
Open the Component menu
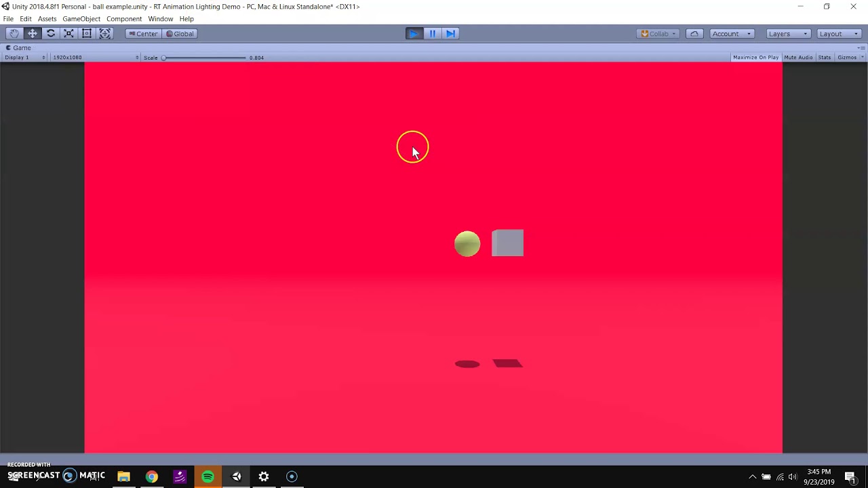[124, 19]
